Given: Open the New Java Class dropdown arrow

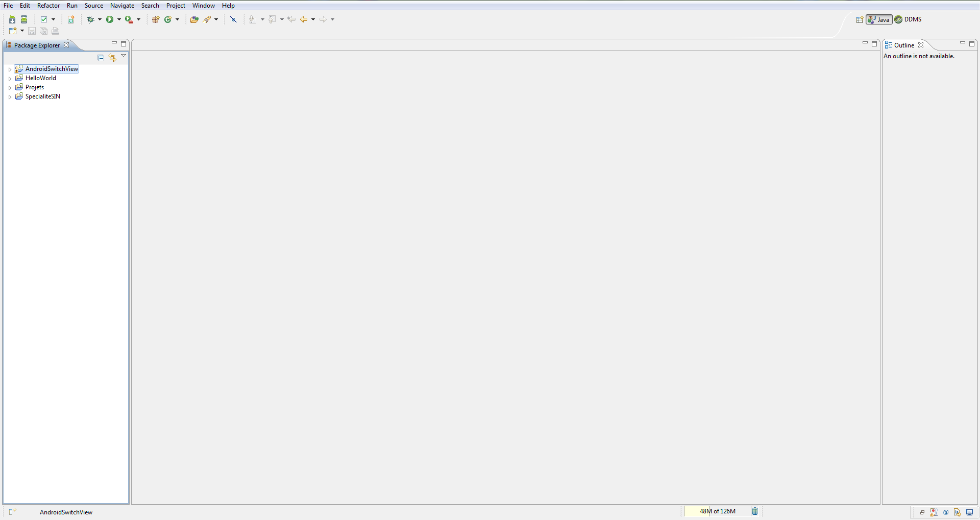Looking at the screenshot, I should pyautogui.click(x=177, y=19).
